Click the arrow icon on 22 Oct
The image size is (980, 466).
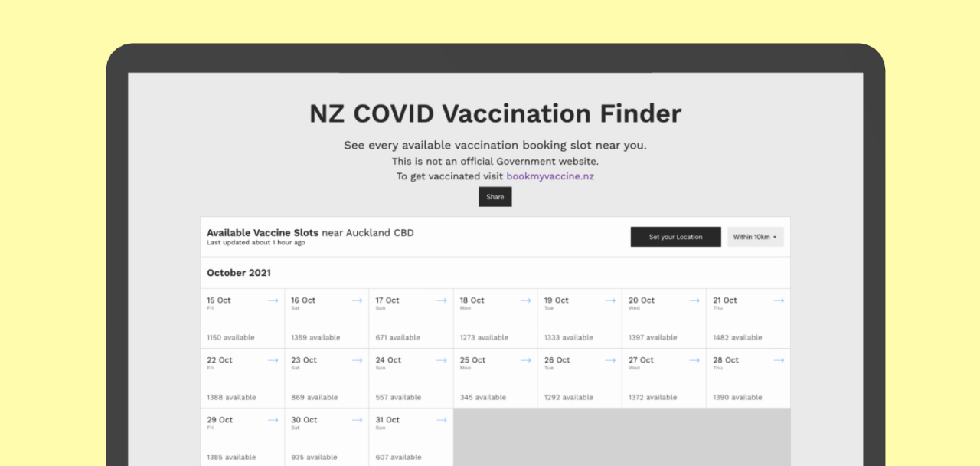coord(273,360)
